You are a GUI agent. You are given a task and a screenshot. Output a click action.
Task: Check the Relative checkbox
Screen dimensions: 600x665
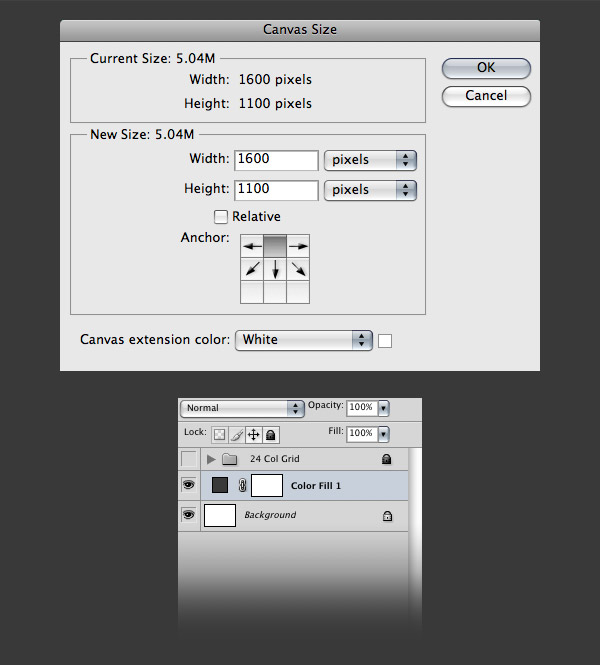(x=220, y=217)
